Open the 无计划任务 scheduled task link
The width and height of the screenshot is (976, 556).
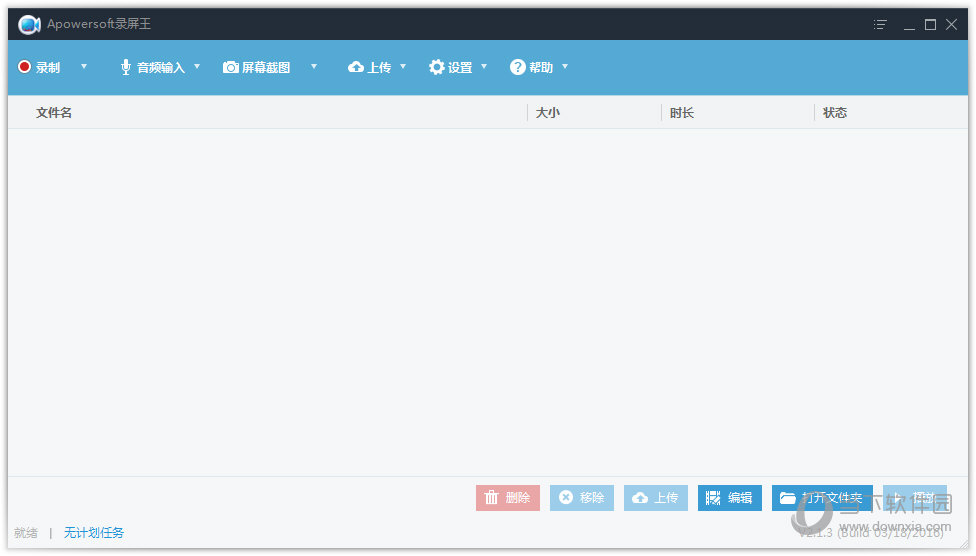[x=94, y=533]
